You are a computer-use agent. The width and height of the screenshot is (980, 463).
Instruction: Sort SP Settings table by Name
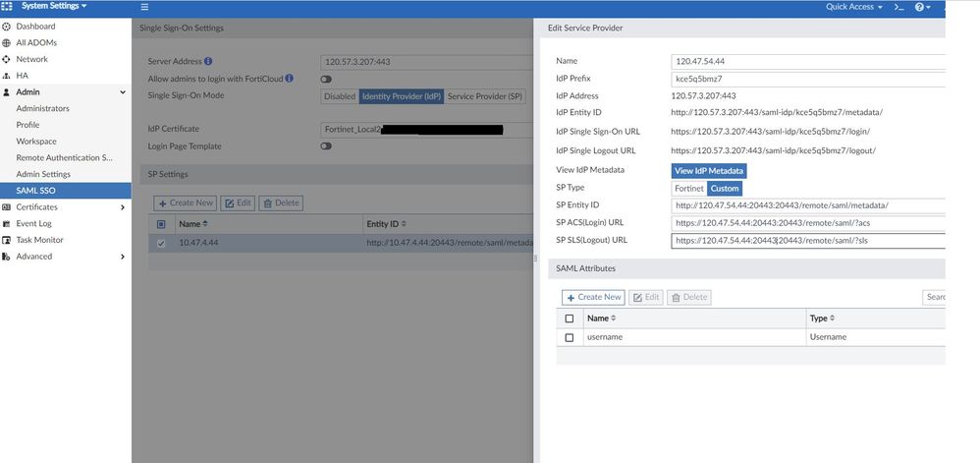(193, 224)
